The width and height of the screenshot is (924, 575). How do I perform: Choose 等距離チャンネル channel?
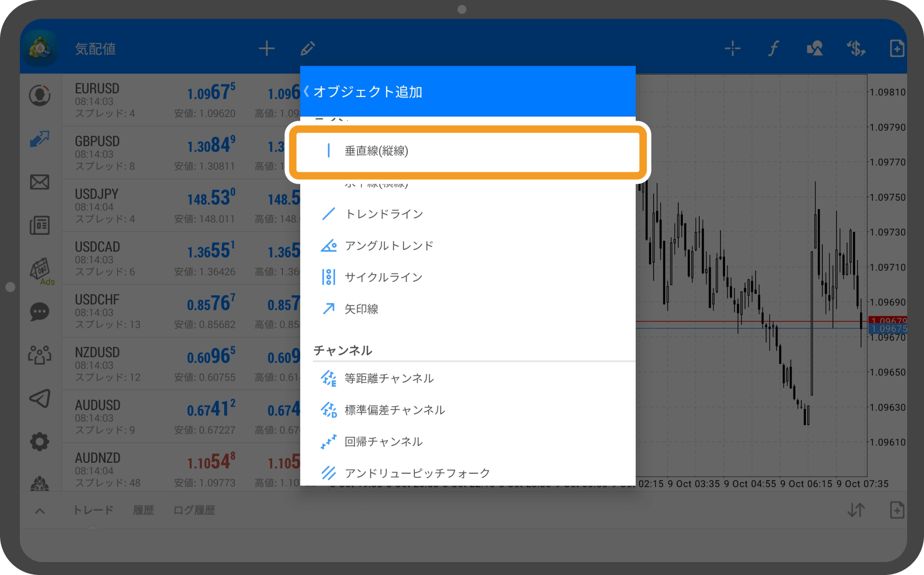[467, 378]
